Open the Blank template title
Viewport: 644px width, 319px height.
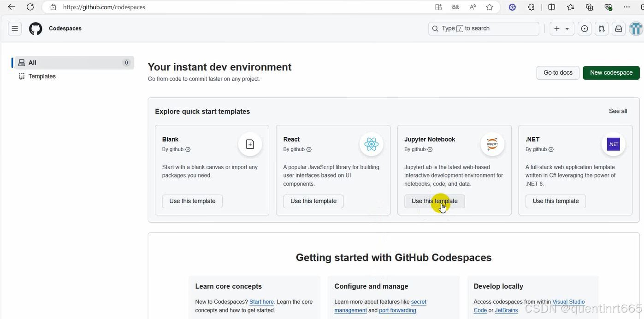pos(170,139)
